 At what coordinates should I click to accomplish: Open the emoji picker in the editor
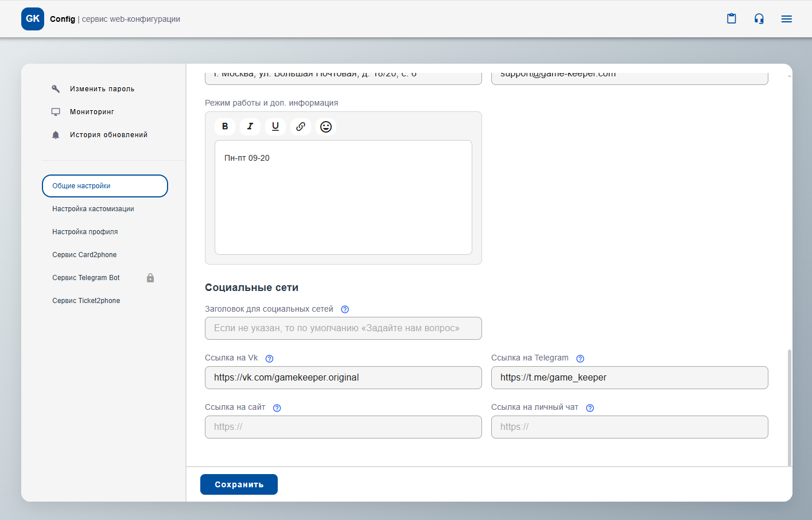point(326,127)
